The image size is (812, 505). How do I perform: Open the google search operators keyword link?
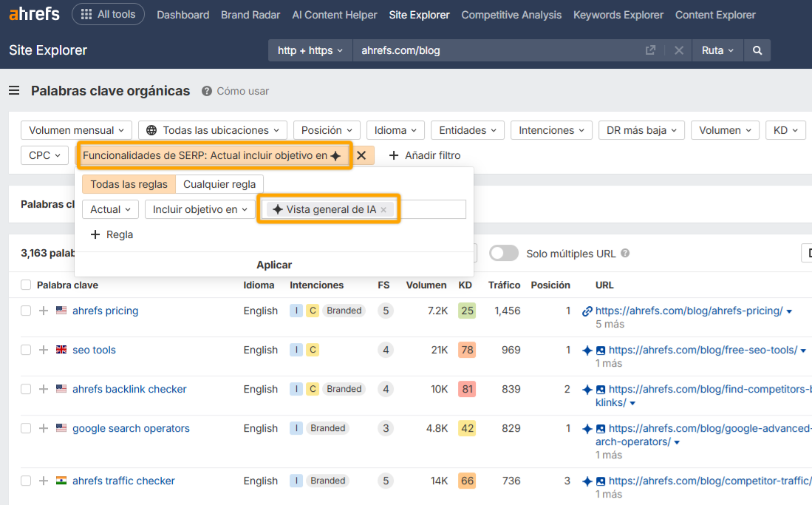pyautogui.click(x=131, y=428)
